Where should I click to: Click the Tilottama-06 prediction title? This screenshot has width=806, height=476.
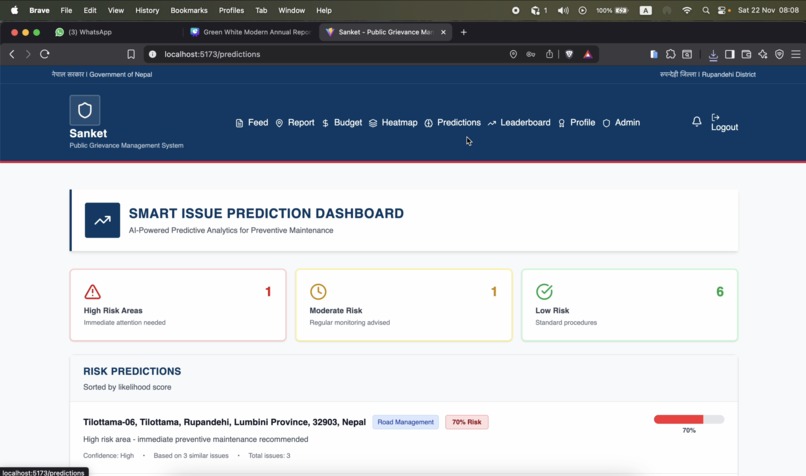point(225,422)
